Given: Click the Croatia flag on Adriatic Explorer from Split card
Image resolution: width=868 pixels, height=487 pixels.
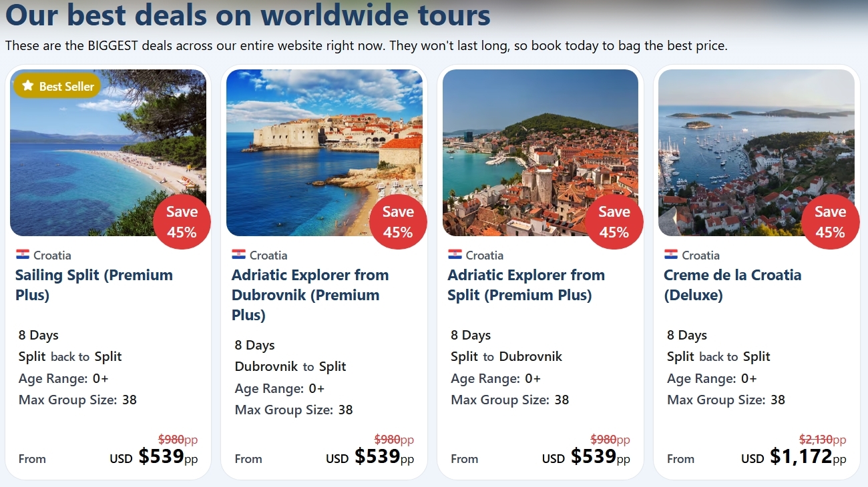Looking at the screenshot, I should click(x=455, y=255).
